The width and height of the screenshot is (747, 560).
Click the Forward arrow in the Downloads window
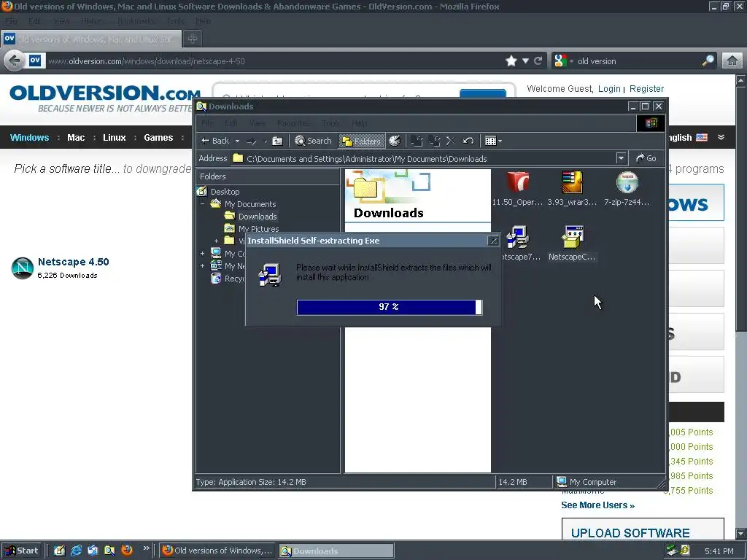[252, 141]
